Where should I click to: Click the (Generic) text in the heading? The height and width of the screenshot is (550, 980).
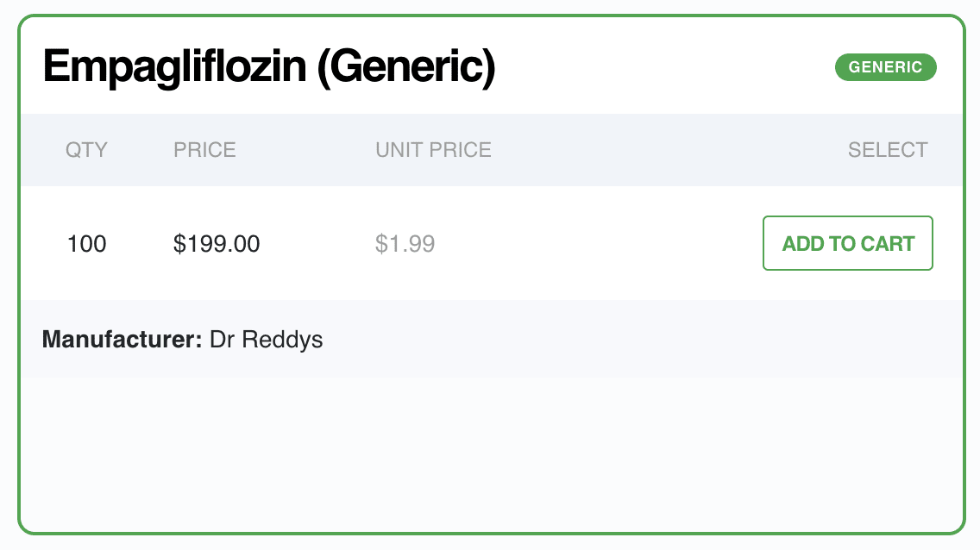coord(406,66)
